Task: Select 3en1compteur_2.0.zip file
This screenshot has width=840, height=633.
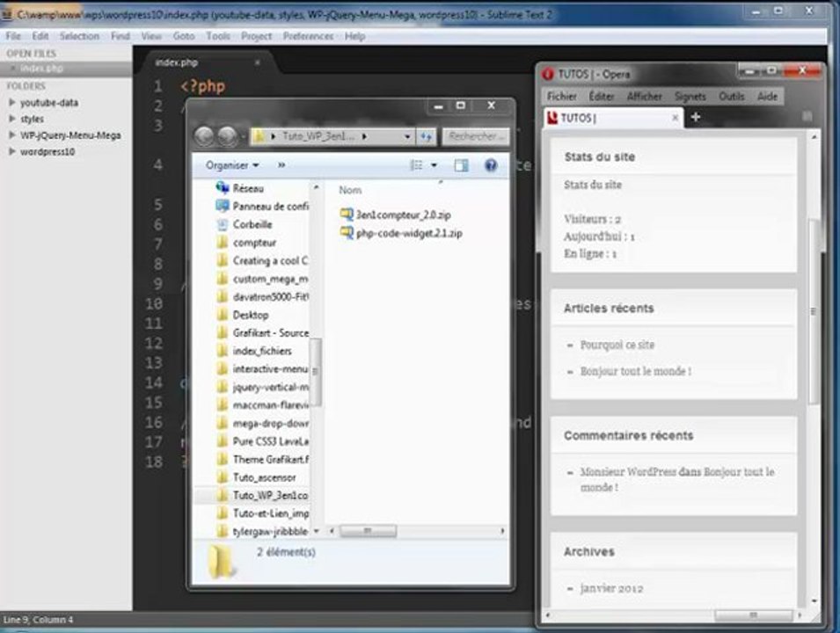Action: click(x=396, y=215)
